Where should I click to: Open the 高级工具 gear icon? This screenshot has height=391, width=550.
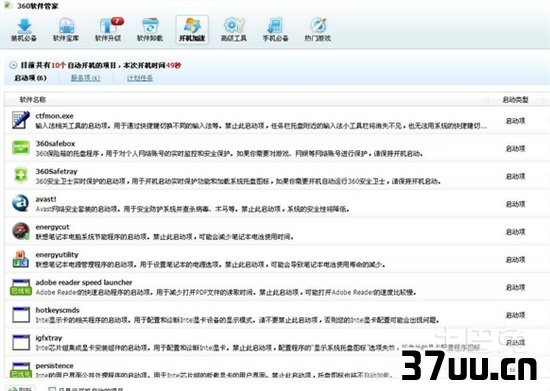pos(234,30)
